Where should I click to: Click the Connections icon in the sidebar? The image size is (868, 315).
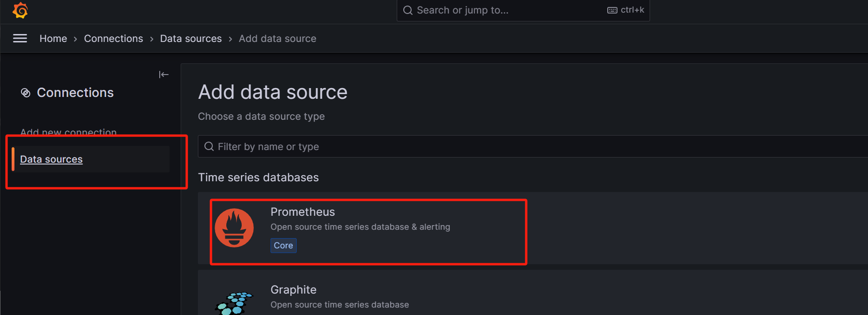26,93
